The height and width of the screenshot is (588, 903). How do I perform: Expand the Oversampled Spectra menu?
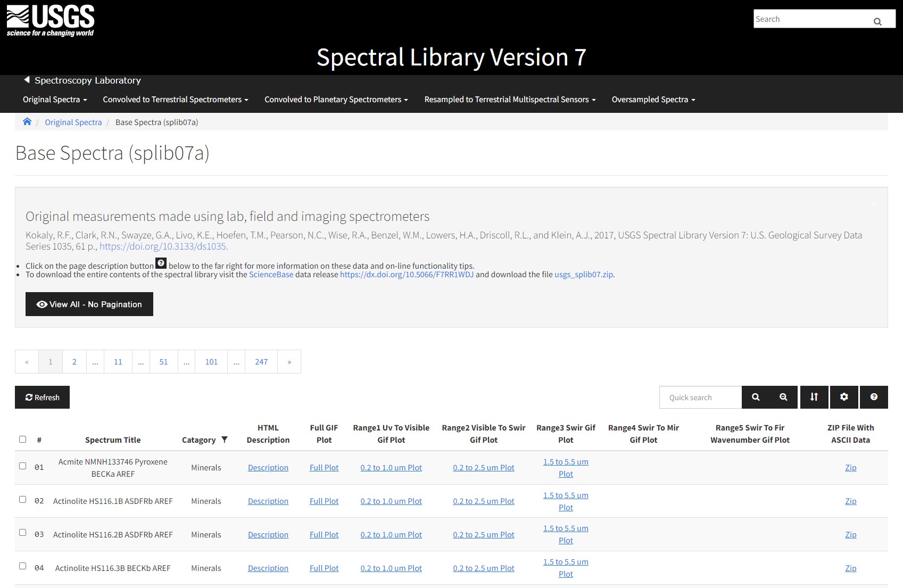click(653, 100)
